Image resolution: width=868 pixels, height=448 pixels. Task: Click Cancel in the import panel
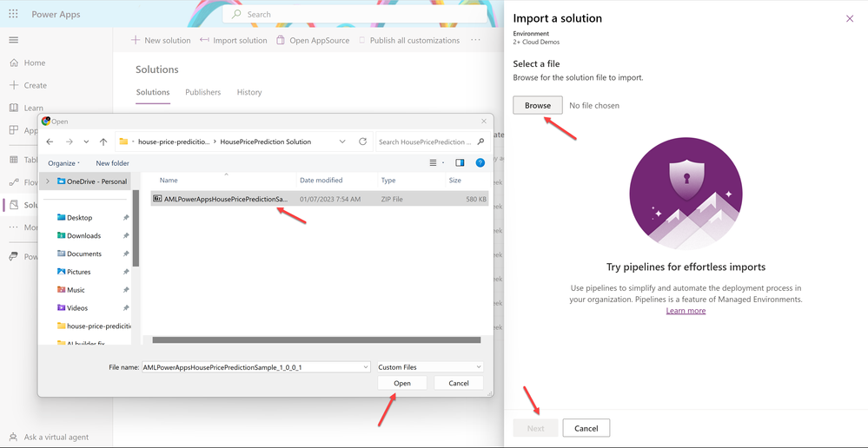pyautogui.click(x=586, y=428)
